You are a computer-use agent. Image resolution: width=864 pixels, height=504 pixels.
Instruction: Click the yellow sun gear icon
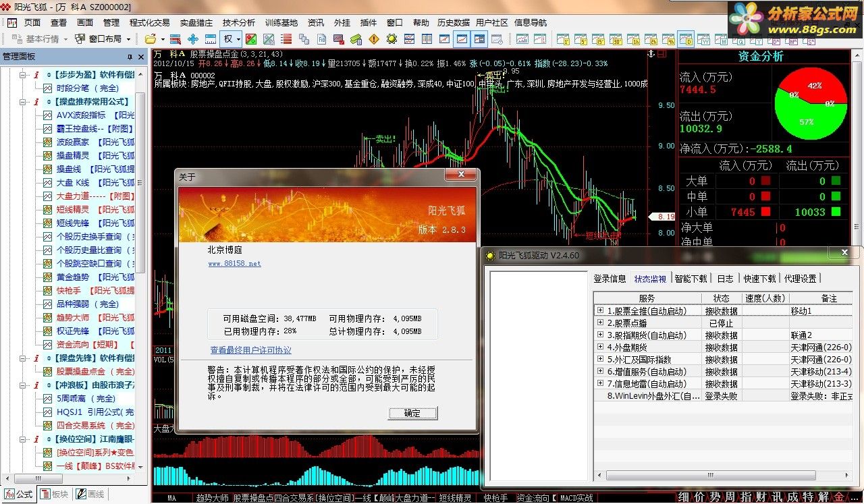[x=391, y=39]
